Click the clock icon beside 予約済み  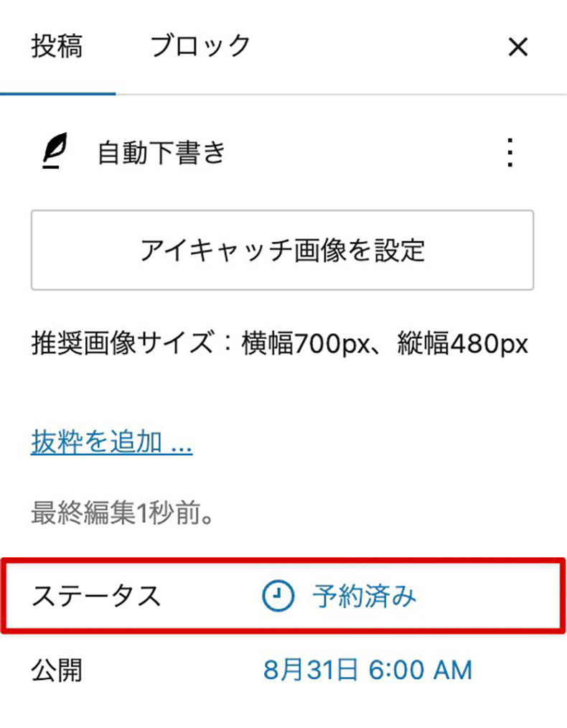tap(278, 596)
